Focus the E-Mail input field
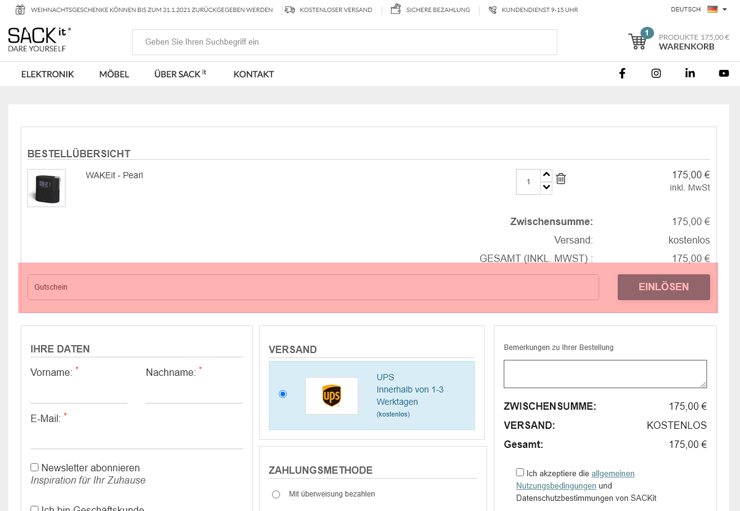740x511 pixels. pyautogui.click(x=136, y=438)
